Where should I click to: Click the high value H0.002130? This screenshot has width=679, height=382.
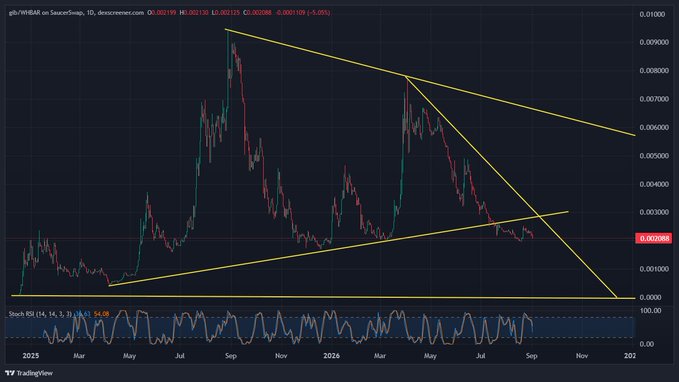point(194,13)
